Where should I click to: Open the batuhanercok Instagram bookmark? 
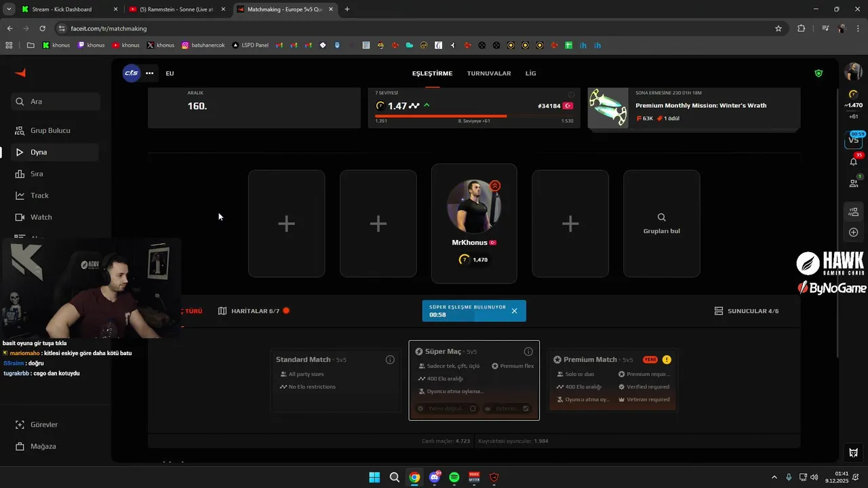[x=203, y=45]
